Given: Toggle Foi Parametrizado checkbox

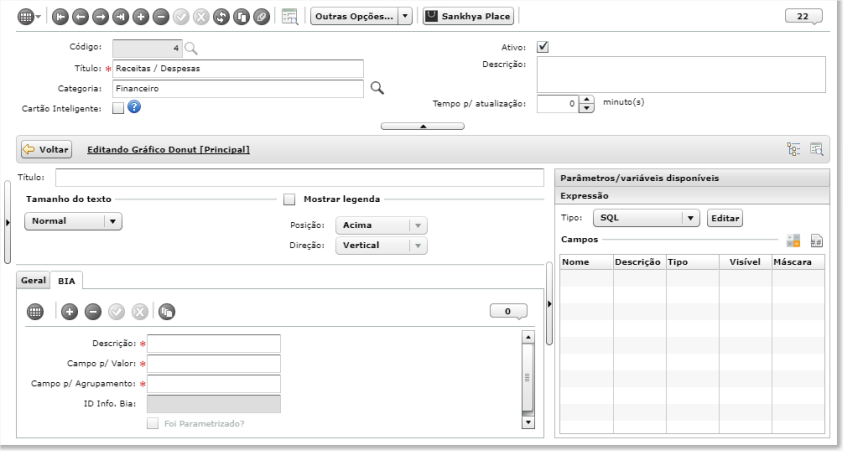Looking at the screenshot, I should 153,424.
